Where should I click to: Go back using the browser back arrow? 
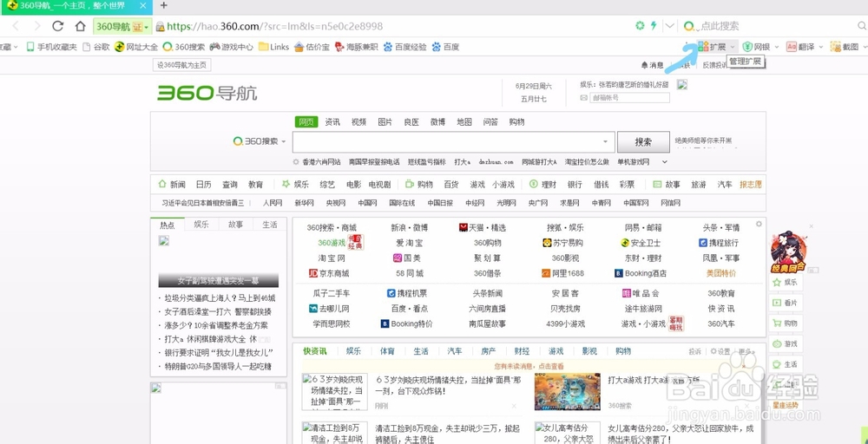point(16,26)
